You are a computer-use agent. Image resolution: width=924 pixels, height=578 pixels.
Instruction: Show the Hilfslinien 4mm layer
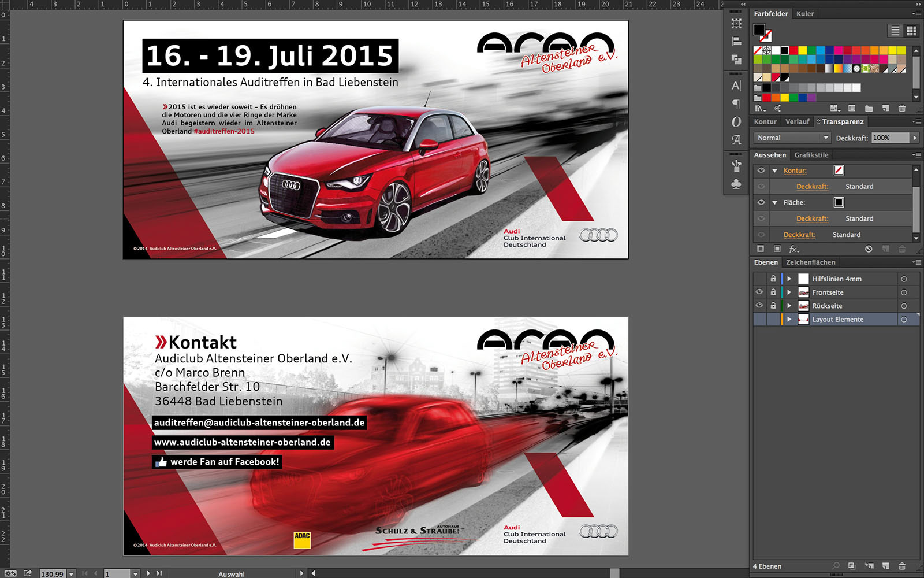coord(759,279)
